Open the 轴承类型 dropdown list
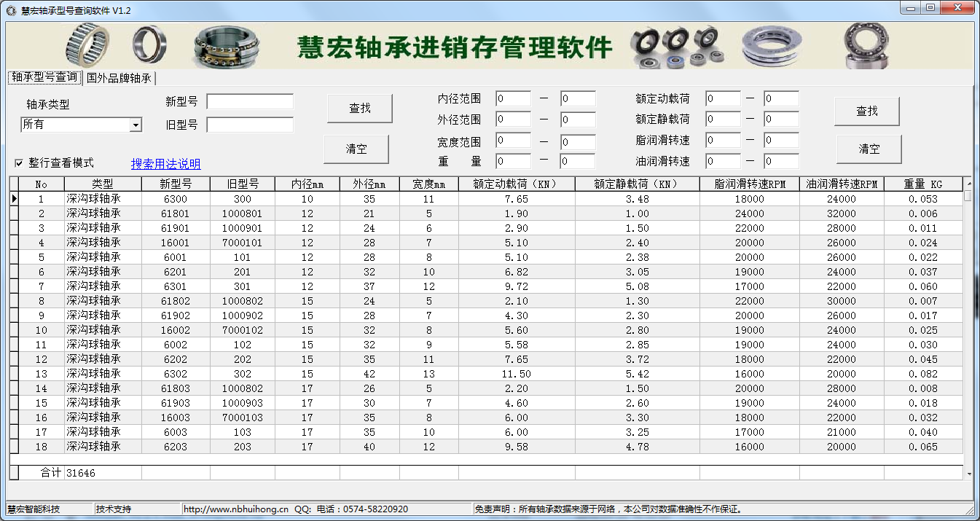Screen dimensions: 980x521 (x=136, y=125)
